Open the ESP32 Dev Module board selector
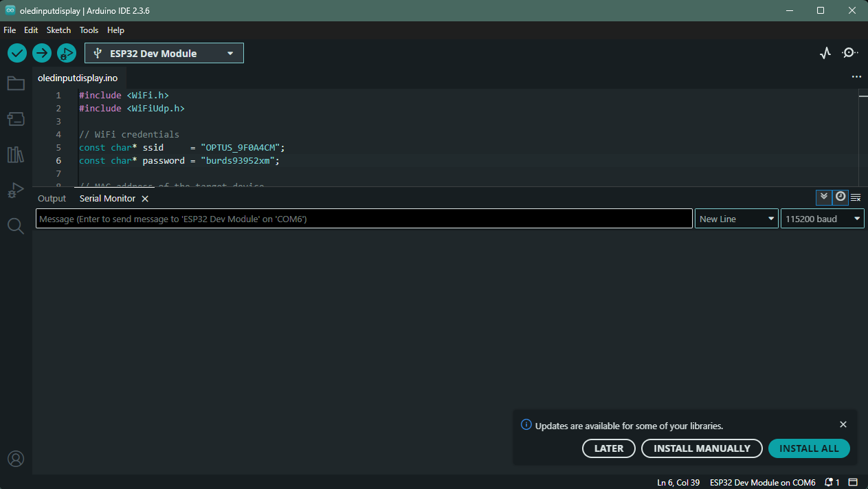This screenshot has height=489, width=868. (164, 53)
